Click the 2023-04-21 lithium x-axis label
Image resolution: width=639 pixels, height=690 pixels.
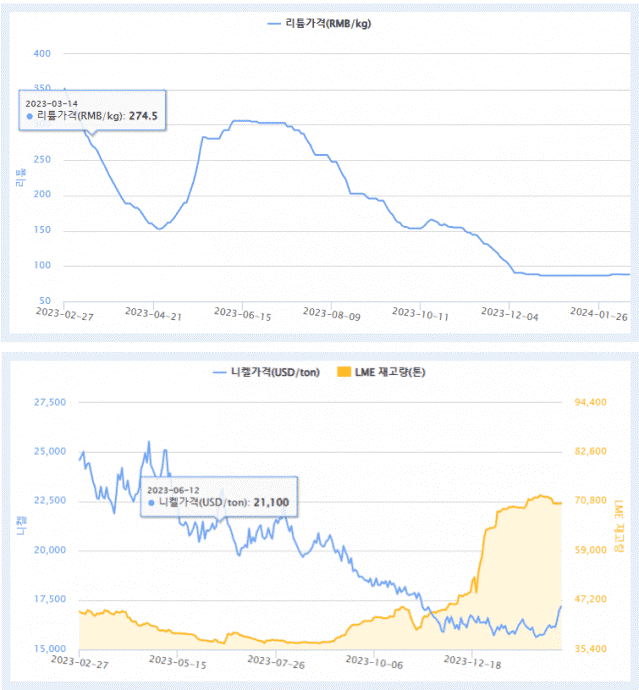tap(153, 314)
